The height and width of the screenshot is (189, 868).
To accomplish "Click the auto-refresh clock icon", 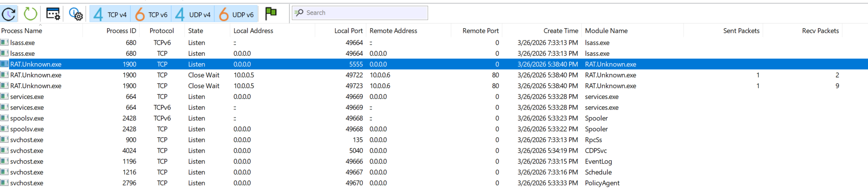I will coord(9,14).
